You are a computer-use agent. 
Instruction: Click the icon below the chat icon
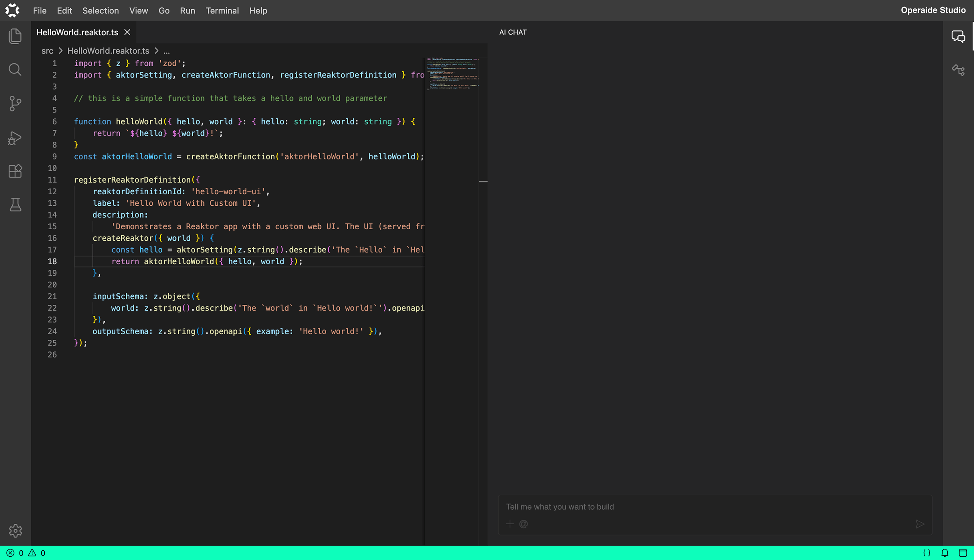tap(958, 70)
